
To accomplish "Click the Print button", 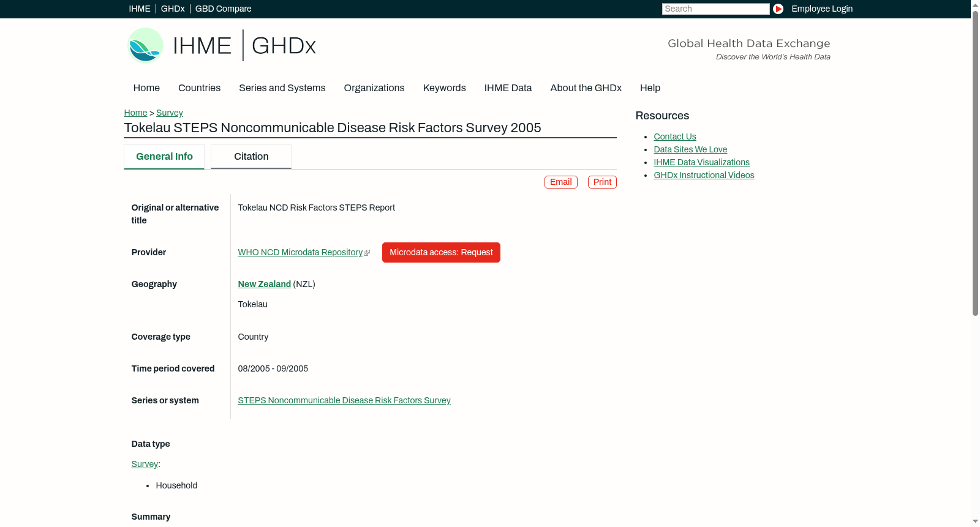I will click(602, 182).
